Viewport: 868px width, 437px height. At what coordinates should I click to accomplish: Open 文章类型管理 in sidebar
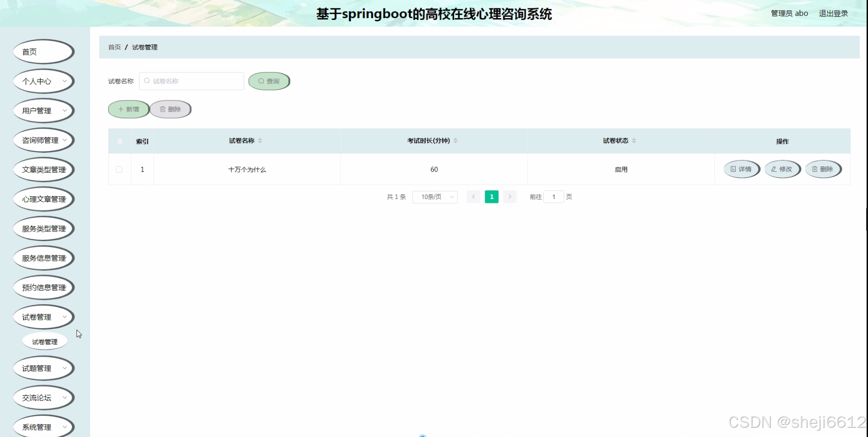tap(43, 169)
